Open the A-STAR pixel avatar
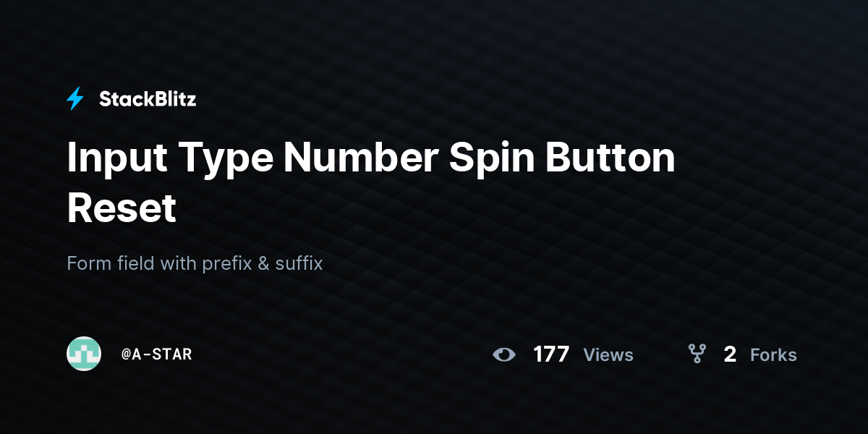Image resolution: width=868 pixels, height=434 pixels. coord(84,354)
